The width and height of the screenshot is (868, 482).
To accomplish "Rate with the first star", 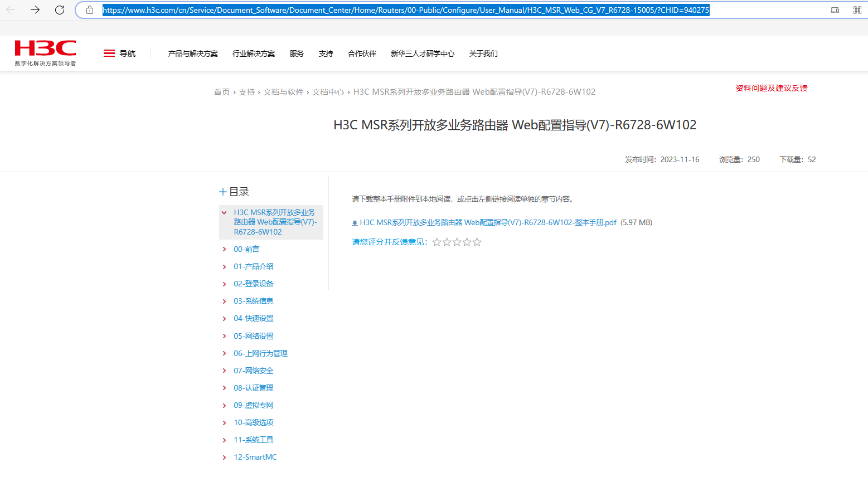I will click(437, 242).
